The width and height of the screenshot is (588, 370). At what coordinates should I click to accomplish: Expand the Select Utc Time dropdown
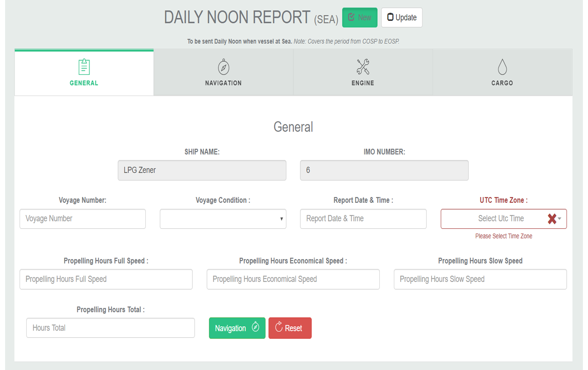pyautogui.click(x=500, y=219)
